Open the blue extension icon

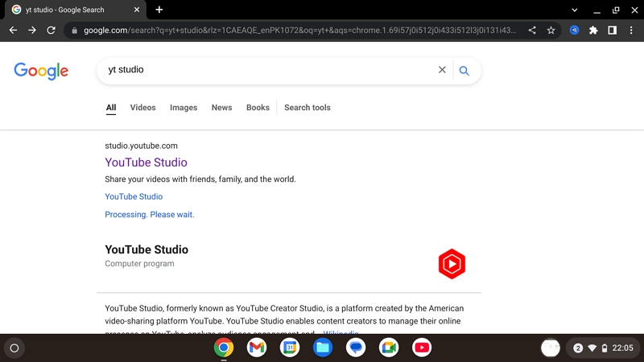pyautogui.click(x=574, y=30)
